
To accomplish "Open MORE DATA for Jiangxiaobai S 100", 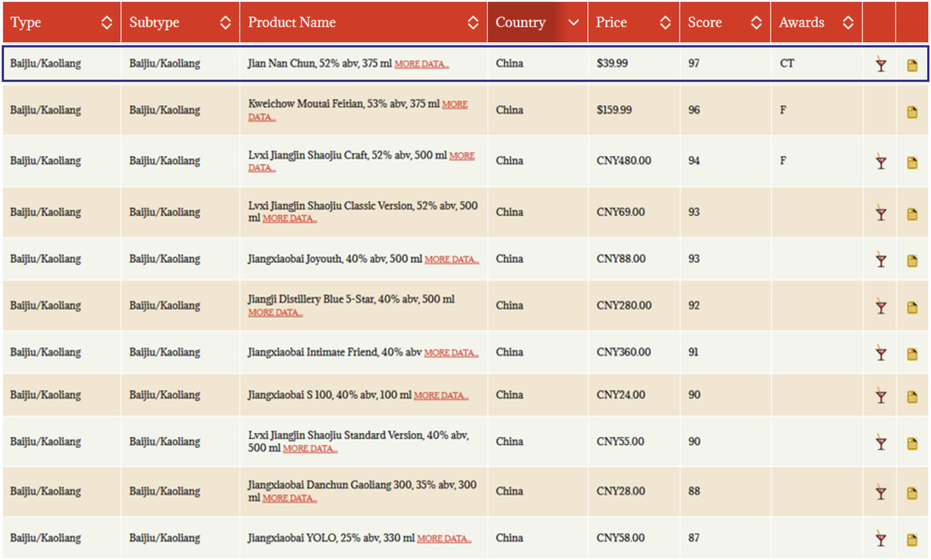I will pyautogui.click(x=441, y=396).
